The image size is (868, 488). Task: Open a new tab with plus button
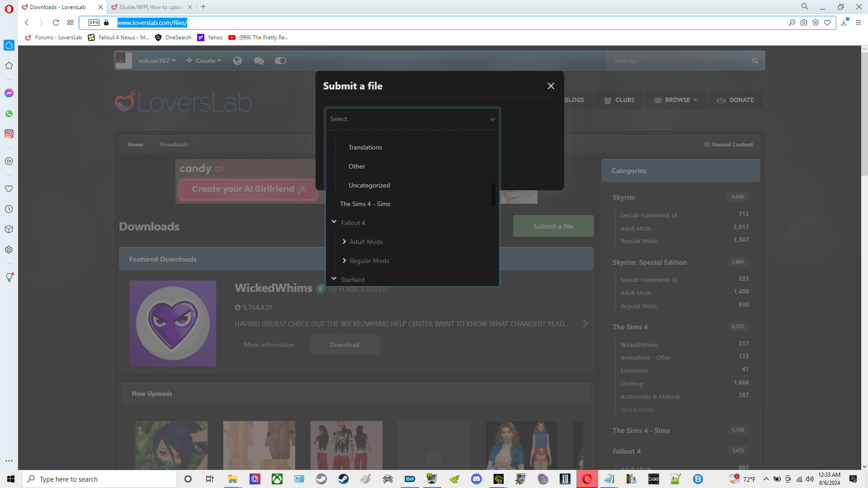tap(203, 7)
